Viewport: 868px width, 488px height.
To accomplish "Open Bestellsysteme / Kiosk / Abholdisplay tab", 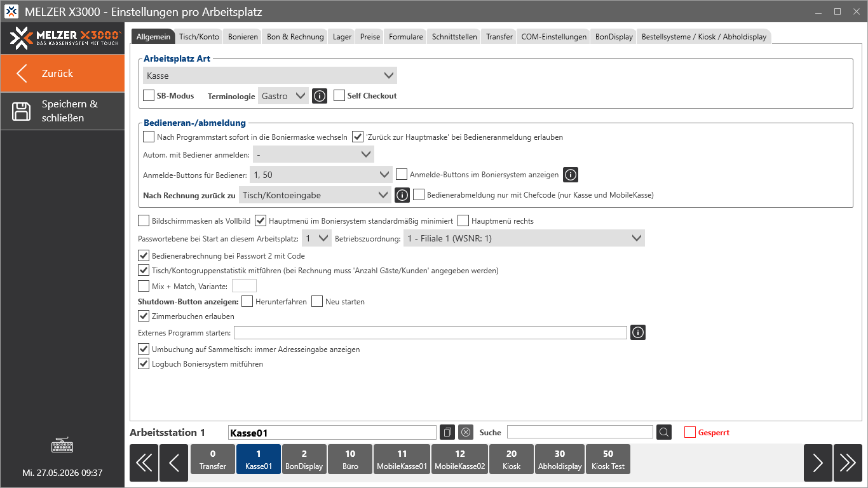I will [704, 37].
